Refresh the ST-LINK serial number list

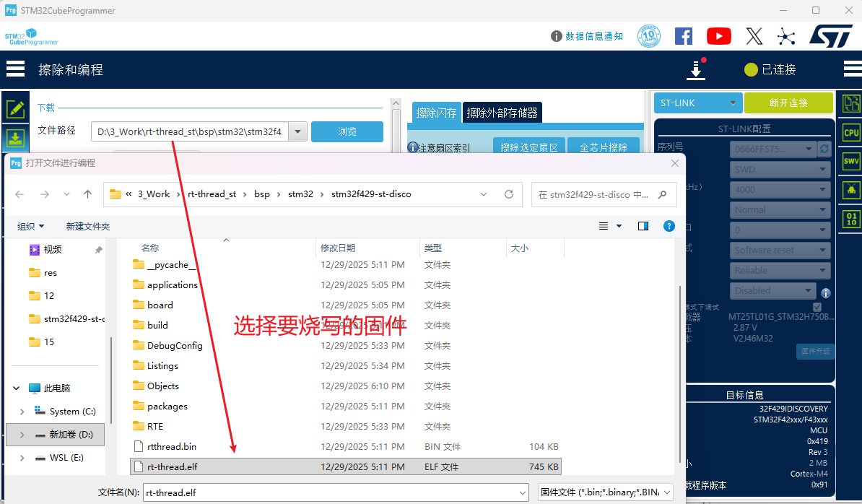click(x=824, y=149)
